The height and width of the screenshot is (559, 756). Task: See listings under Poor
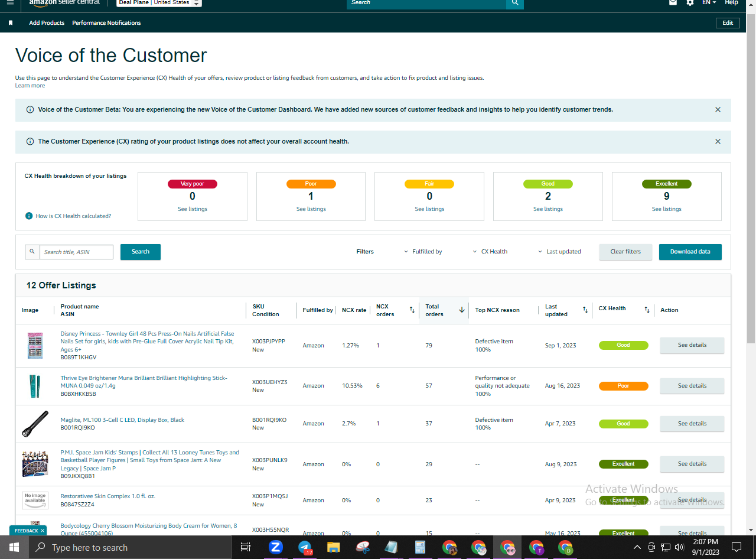pos(311,209)
